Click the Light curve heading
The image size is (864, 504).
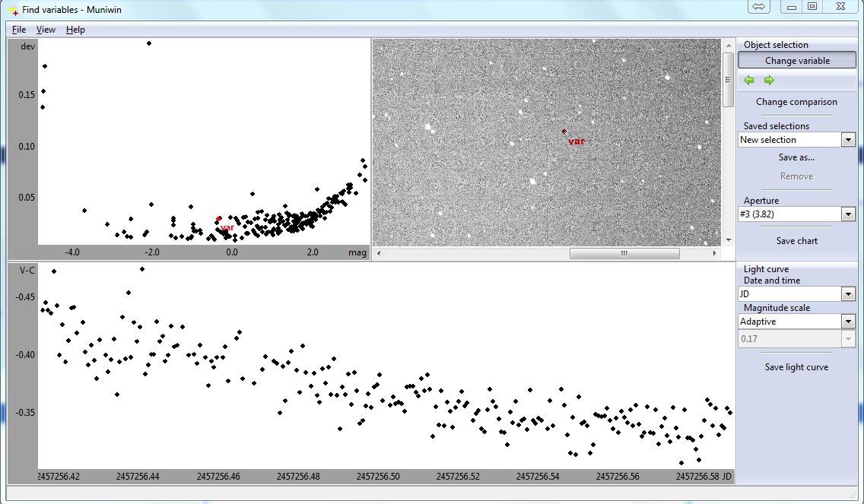click(766, 269)
